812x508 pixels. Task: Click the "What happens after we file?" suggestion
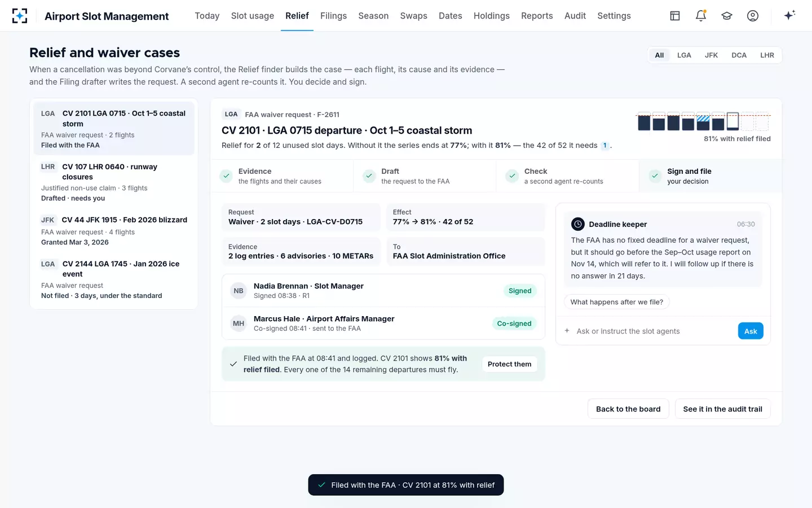(617, 302)
